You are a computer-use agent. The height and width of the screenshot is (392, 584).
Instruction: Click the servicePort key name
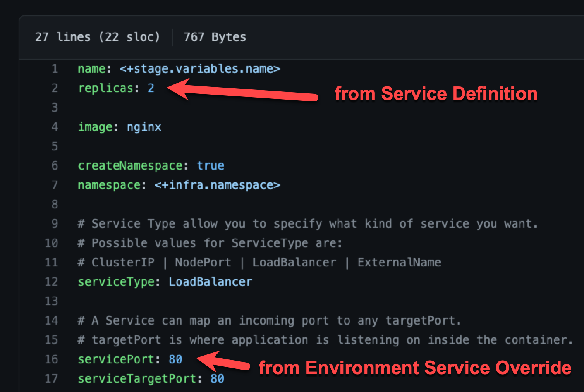coord(116,359)
